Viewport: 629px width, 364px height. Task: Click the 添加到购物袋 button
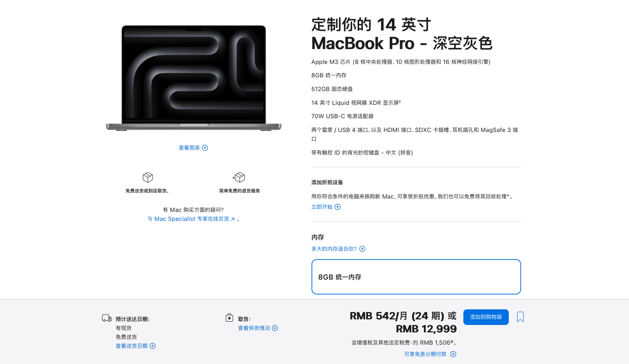486,317
